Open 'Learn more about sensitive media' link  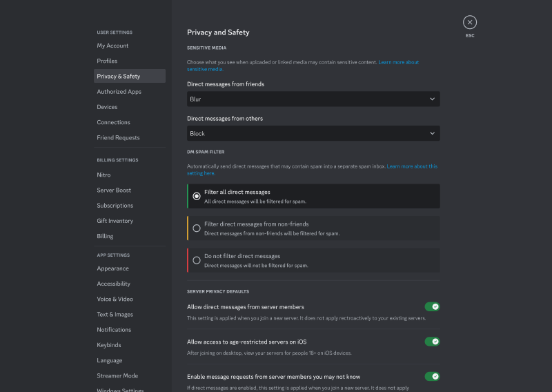tap(399, 62)
